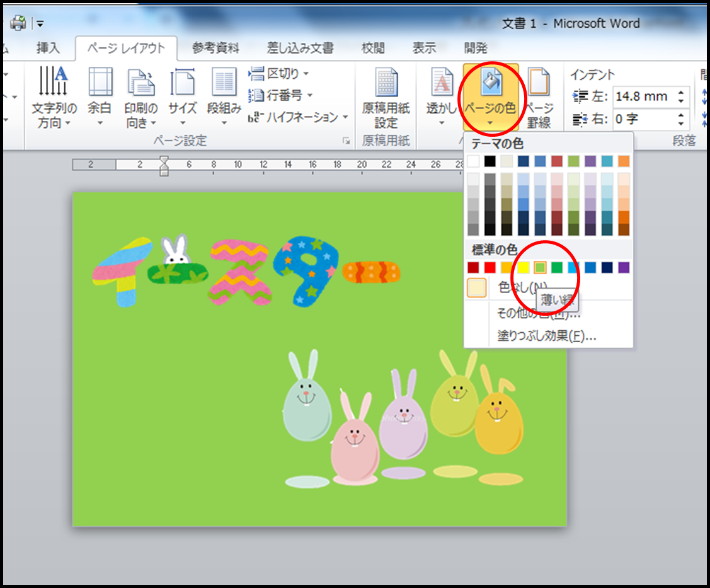This screenshot has height=588, width=710.
Task: Click the left indent field showing 14.8 mm
Action: pyautogui.click(x=644, y=96)
